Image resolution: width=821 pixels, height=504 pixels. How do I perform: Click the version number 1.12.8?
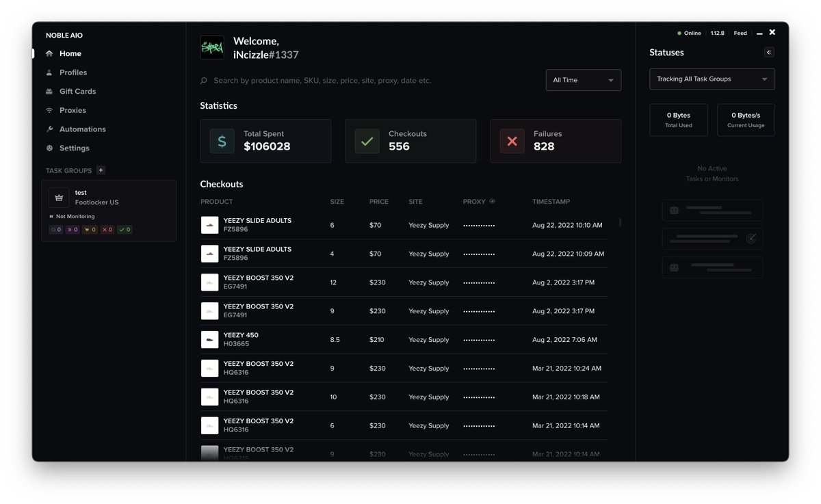(717, 33)
